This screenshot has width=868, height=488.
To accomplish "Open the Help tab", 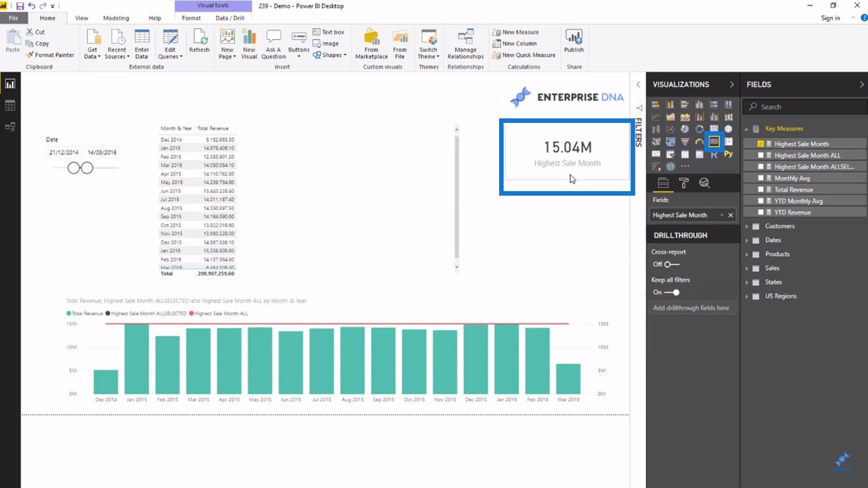I will coord(155,18).
